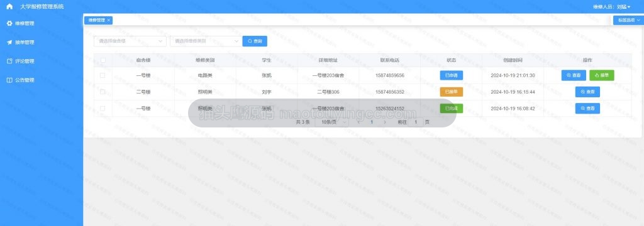
Task: Click 查看 for the 二号楼306 record
Action: (588, 92)
